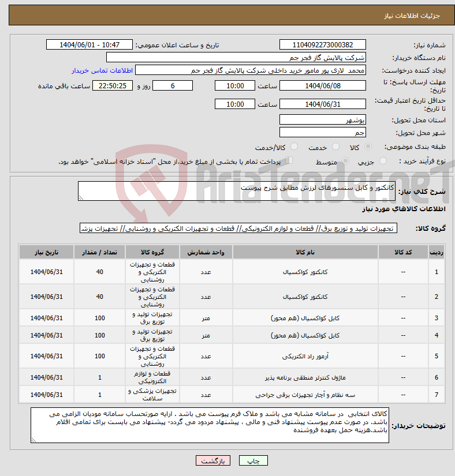Click group تجهیزات پزشکی و سلامت in row 7
The height and width of the screenshot is (476, 455).
[152, 395]
